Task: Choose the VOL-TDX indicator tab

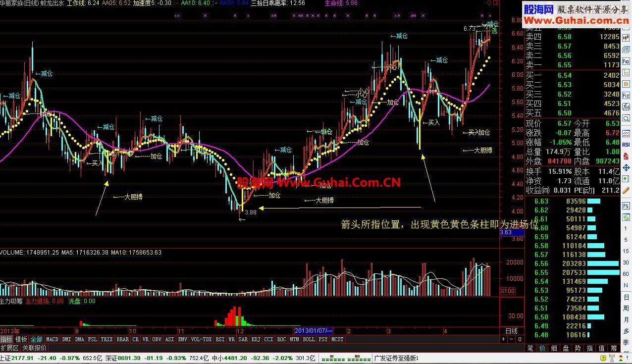Action: [x=201, y=339]
